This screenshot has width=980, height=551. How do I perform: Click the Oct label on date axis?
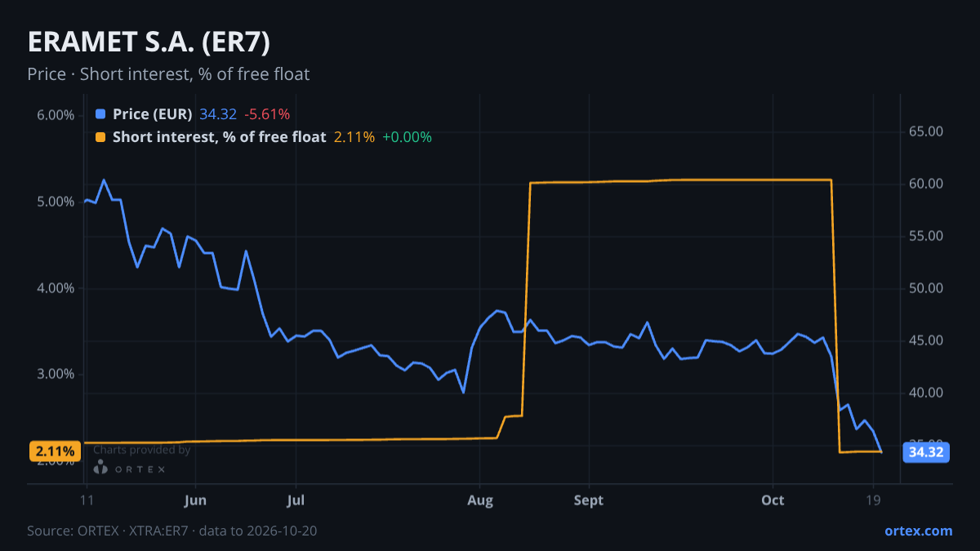(x=773, y=500)
